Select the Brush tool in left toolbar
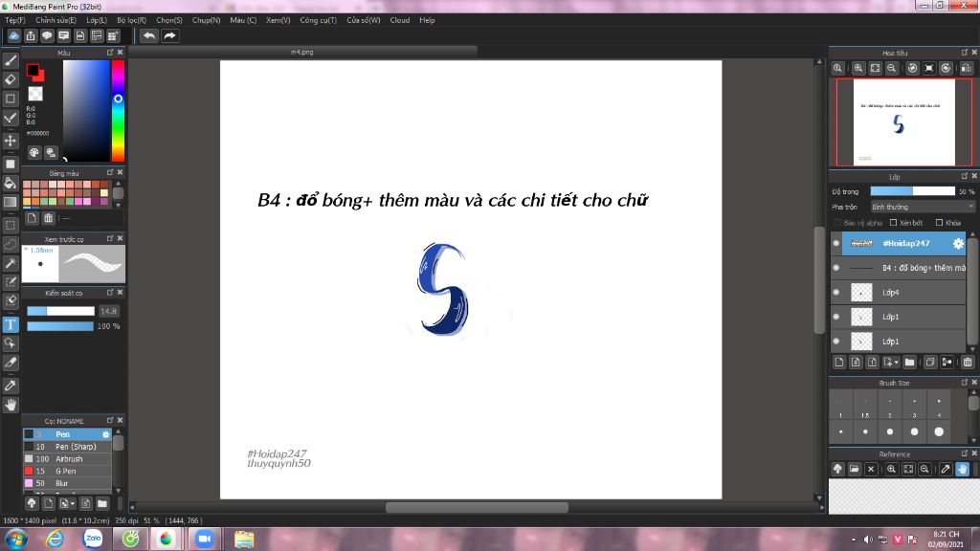 11,60
